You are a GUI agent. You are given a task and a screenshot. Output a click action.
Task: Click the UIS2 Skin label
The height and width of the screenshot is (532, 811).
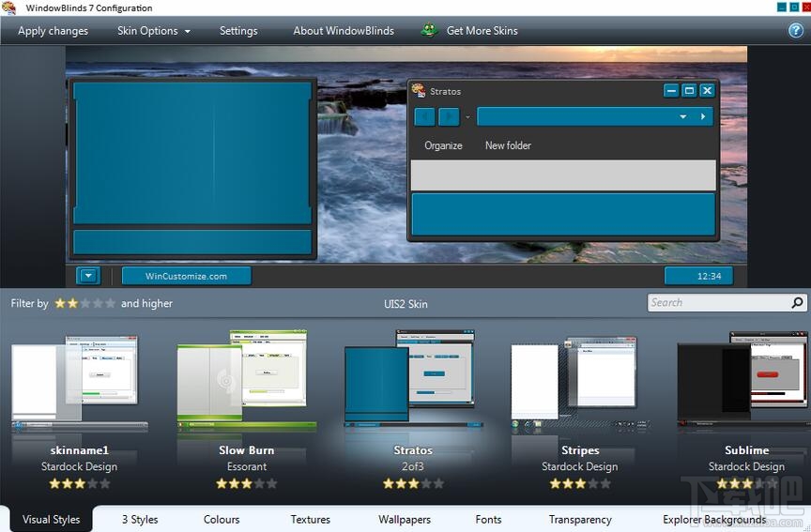tap(405, 304)
